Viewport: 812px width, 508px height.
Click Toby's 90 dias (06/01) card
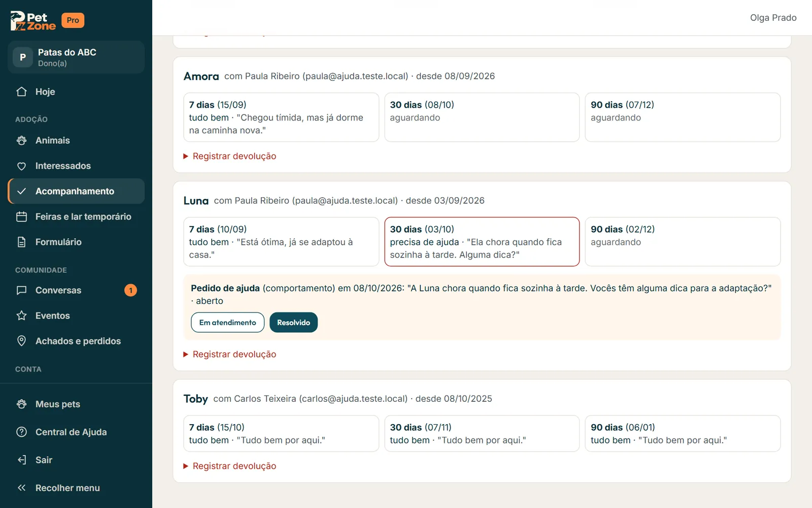click(x=683, y=434)
